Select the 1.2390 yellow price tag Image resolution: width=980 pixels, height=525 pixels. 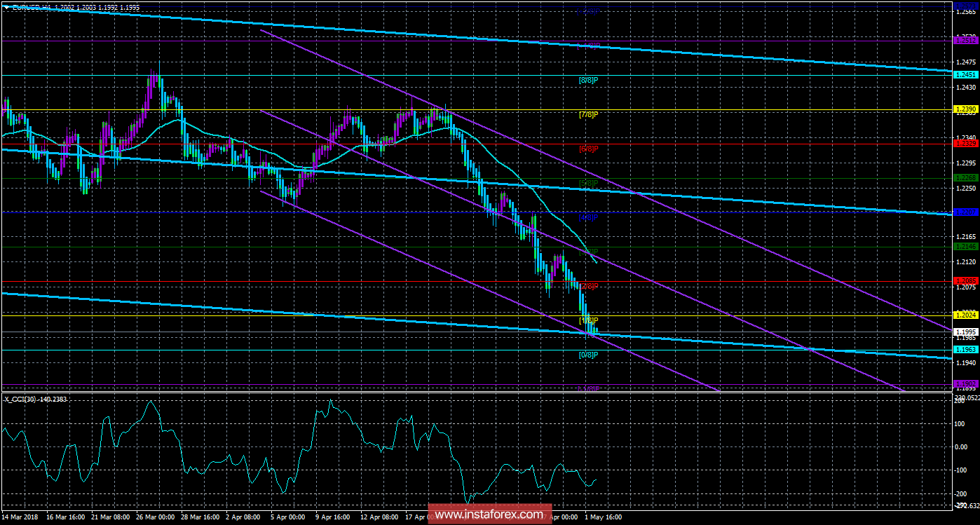(967, 109)
